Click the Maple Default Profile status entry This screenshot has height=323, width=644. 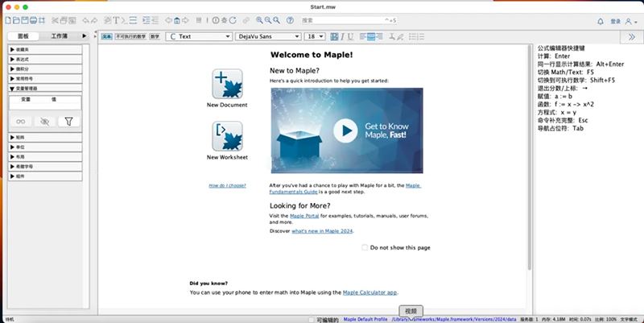point(365,319)
